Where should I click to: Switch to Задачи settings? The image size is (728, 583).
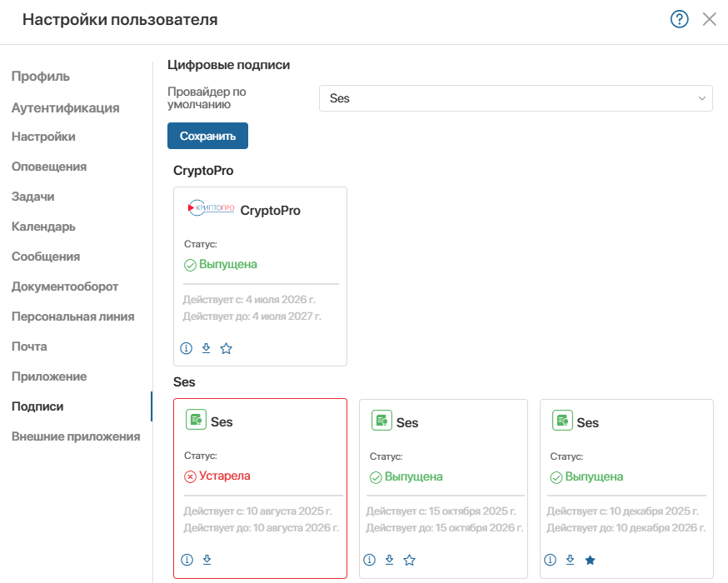pos(33,197)
